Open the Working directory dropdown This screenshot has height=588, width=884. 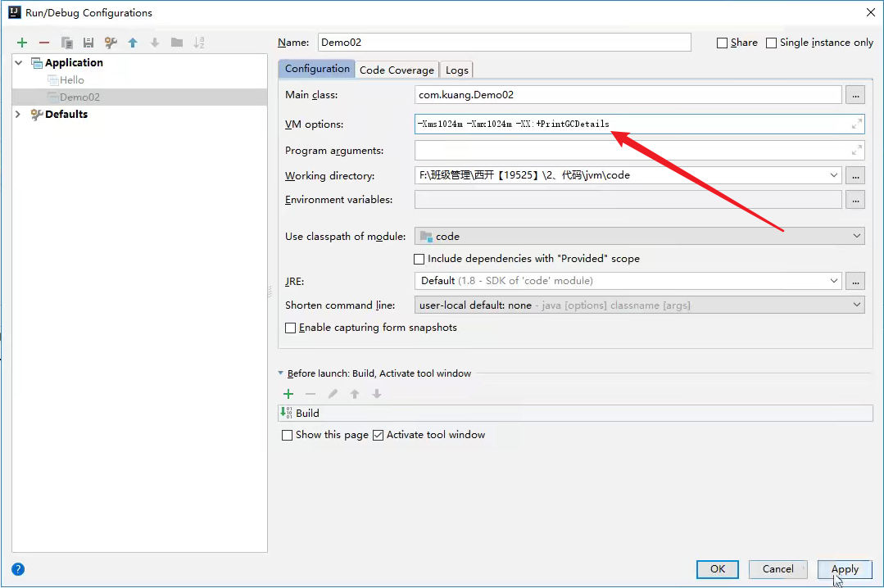[834, 175]
